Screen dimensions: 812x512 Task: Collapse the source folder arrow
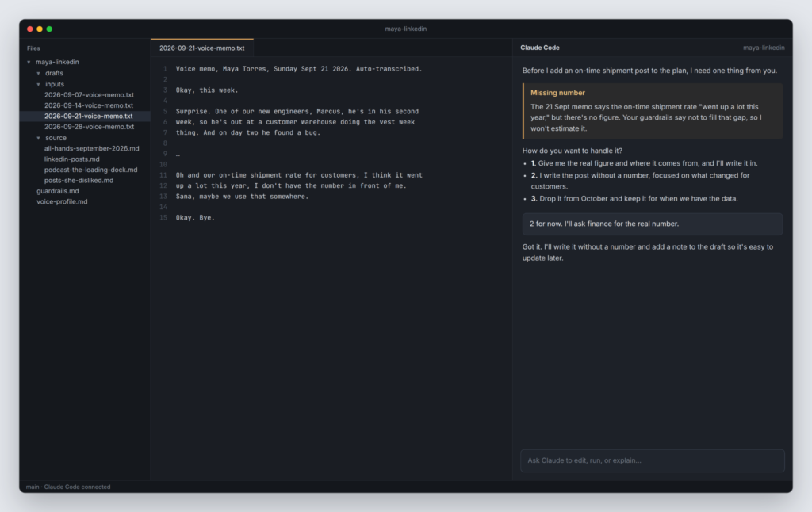(38, 138)
